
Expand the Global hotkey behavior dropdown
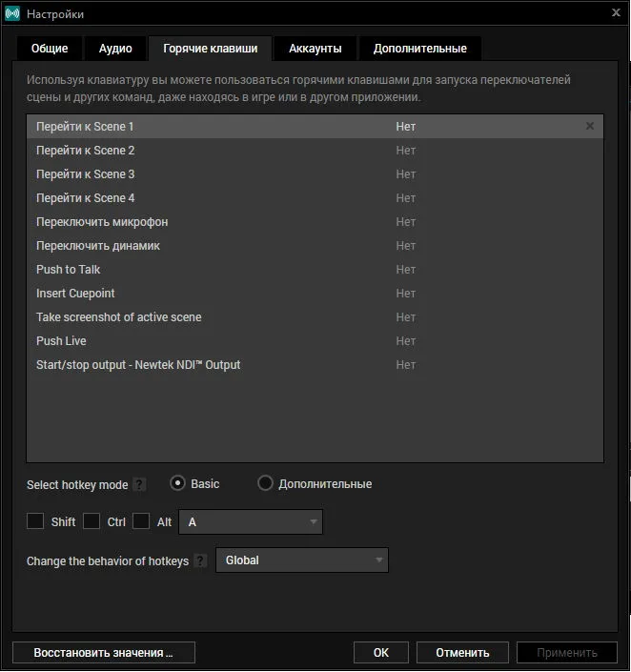pos(302,560)
